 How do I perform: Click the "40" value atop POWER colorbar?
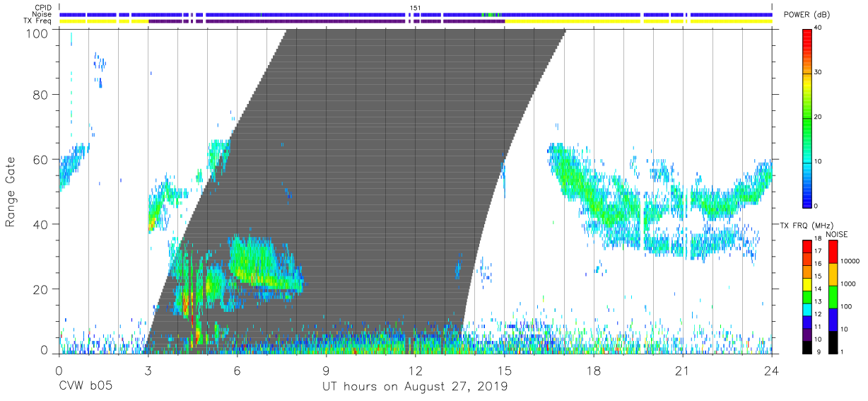pyautogui.click(x=819, y=28)
